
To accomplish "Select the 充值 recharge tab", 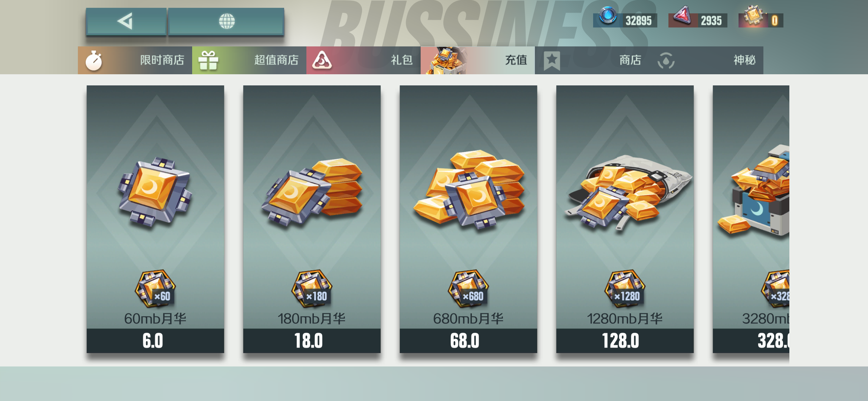I will [x=478, y=60].
